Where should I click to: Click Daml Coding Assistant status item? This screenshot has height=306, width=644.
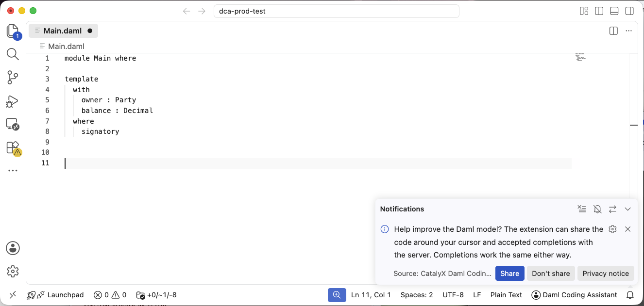(575, 295)
